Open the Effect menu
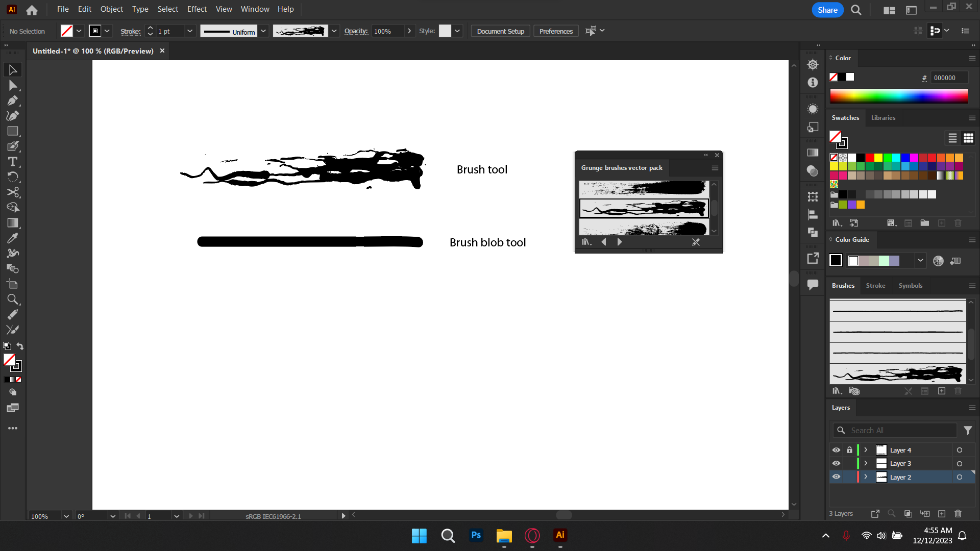The width and height of the screenshot is (980, 551). (x=197, y=9)
